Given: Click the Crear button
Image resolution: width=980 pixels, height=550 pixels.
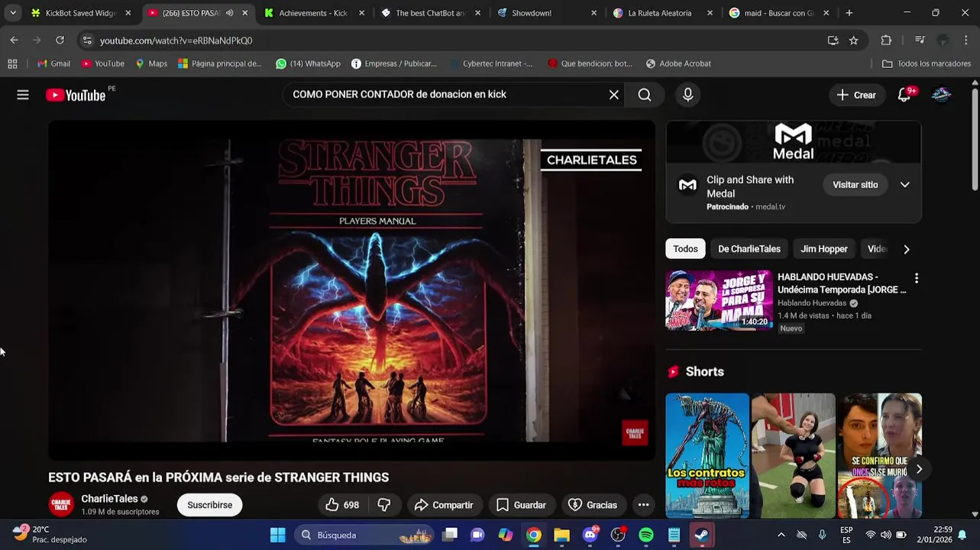Looking at the screenshot, I should [856, 95].
